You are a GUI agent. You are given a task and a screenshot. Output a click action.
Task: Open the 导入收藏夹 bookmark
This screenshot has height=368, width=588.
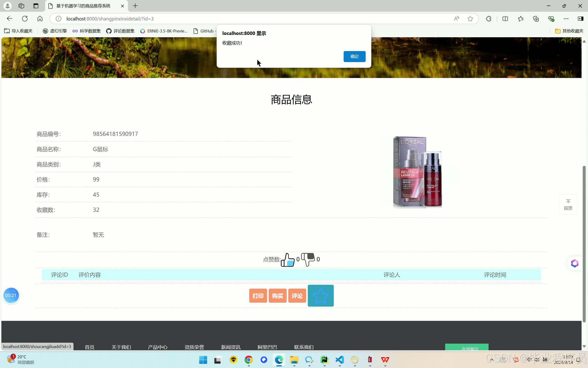(18, 31)
